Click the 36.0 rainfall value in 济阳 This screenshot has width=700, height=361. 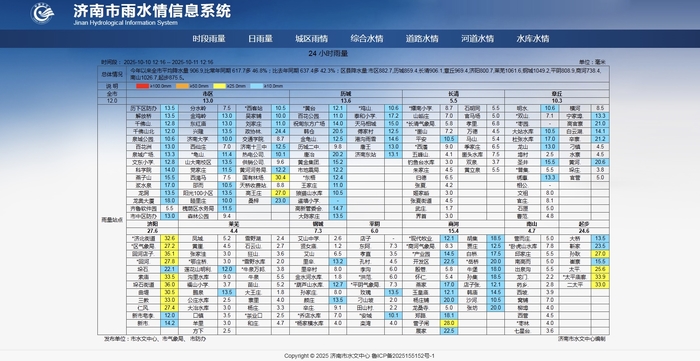pyautogui.click(x=170, y=285)
